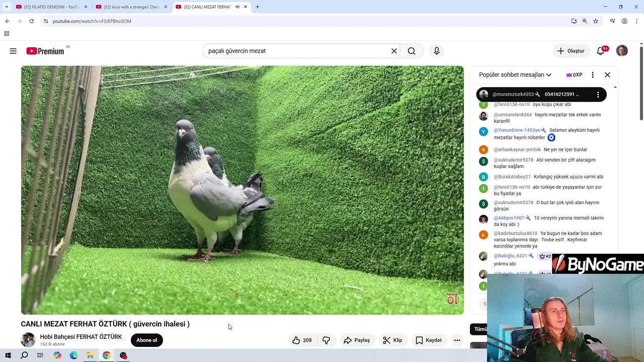Open chat options three-dot menu

point(593,75)
